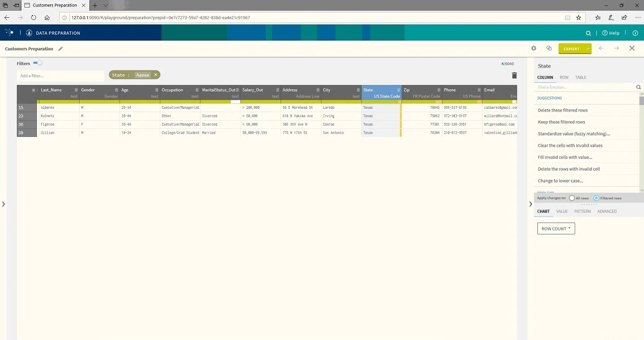Open the City column menu

click(x=358, y=90)
